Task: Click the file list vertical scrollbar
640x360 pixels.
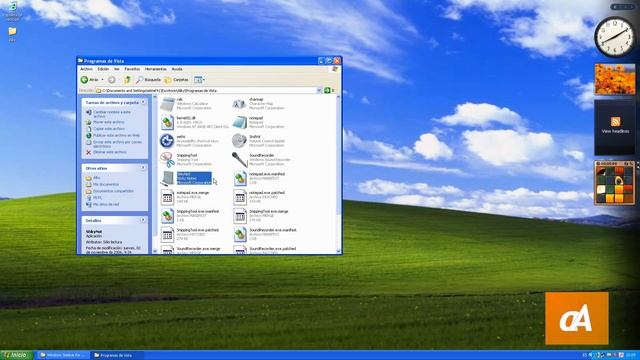Action: click(x=338, y=174)
